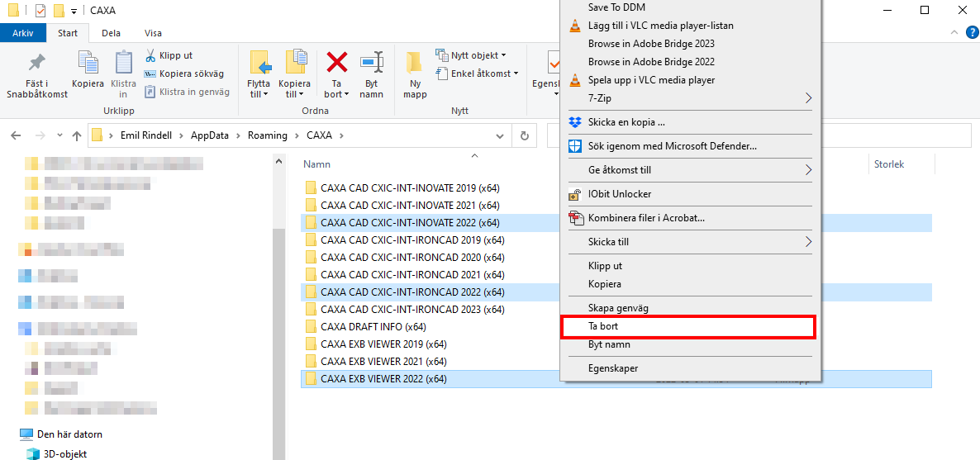The height and width of the screenshot is (460, 980).
Task: Create a Ny mapp via ribbon
Action: 414,75
